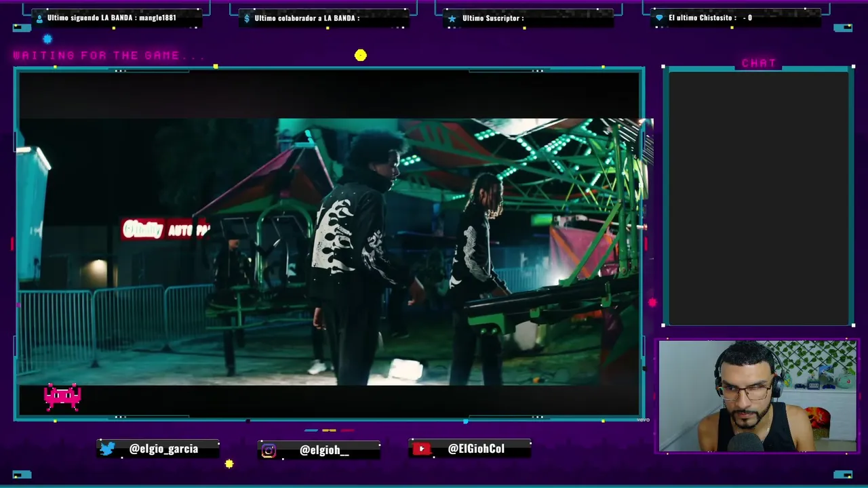
Task: Click the @elgio_garcia Twitter handle
Action: click(163, 449)
